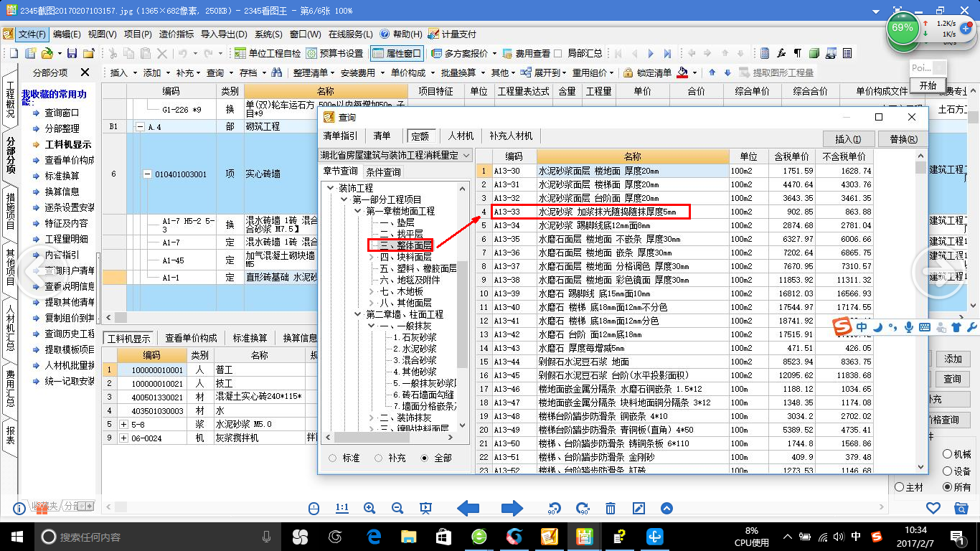The width and height of the screenshot is (980, 551).
Task: Select row A13-33 水泥砂浆 加浆抹光
Action: [x=674, y=212]
